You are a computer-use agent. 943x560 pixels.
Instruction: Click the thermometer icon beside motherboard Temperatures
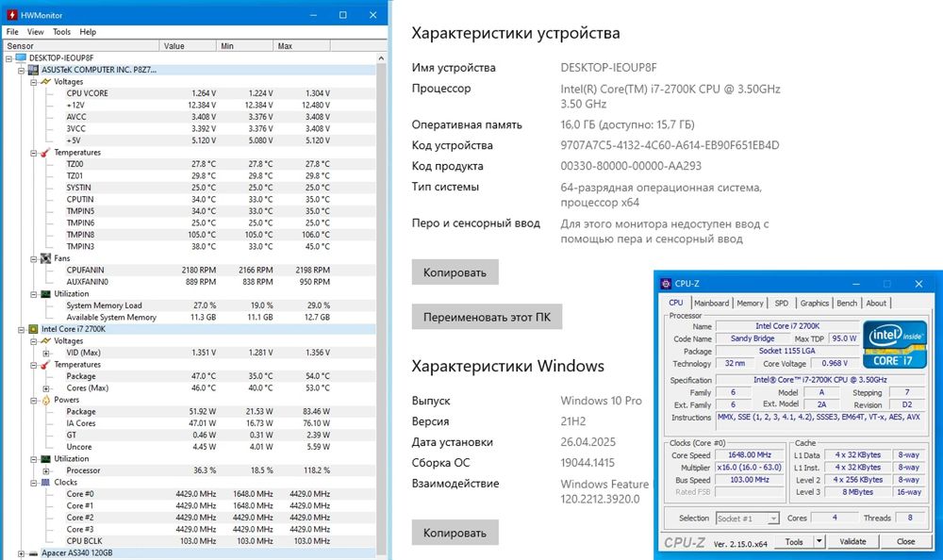(x=45, y=152)
